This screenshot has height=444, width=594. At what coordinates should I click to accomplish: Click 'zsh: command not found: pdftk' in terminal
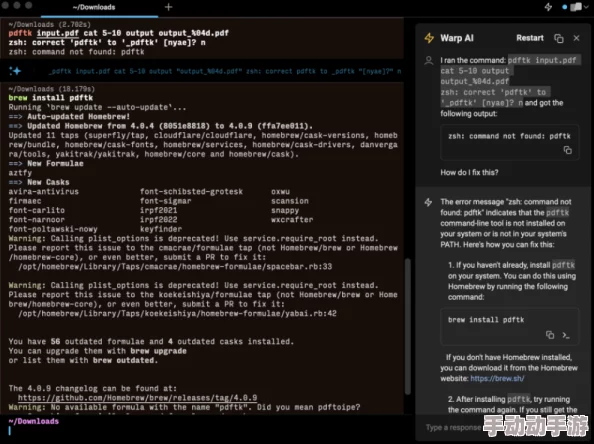[x=77, y=52]
